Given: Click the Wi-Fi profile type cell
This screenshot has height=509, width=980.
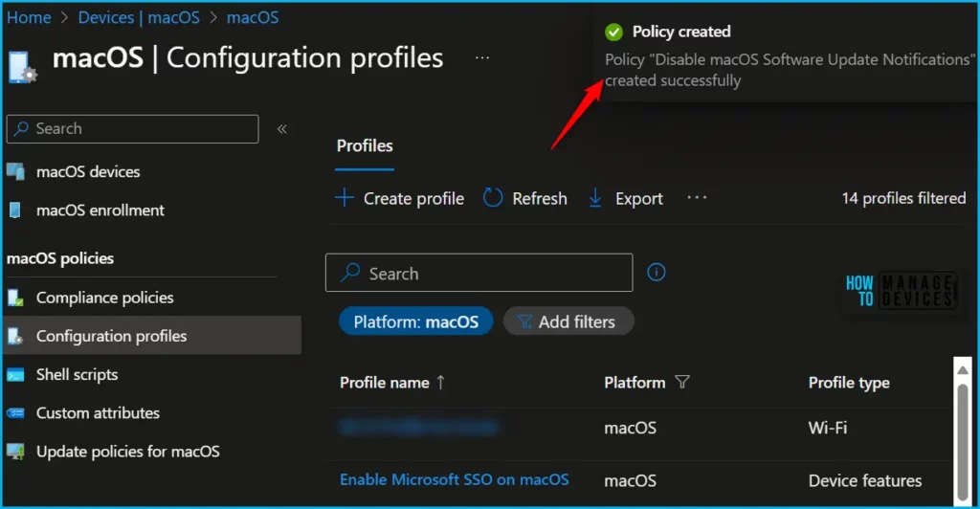Looking at the screenshot, I should click(828, 428).
